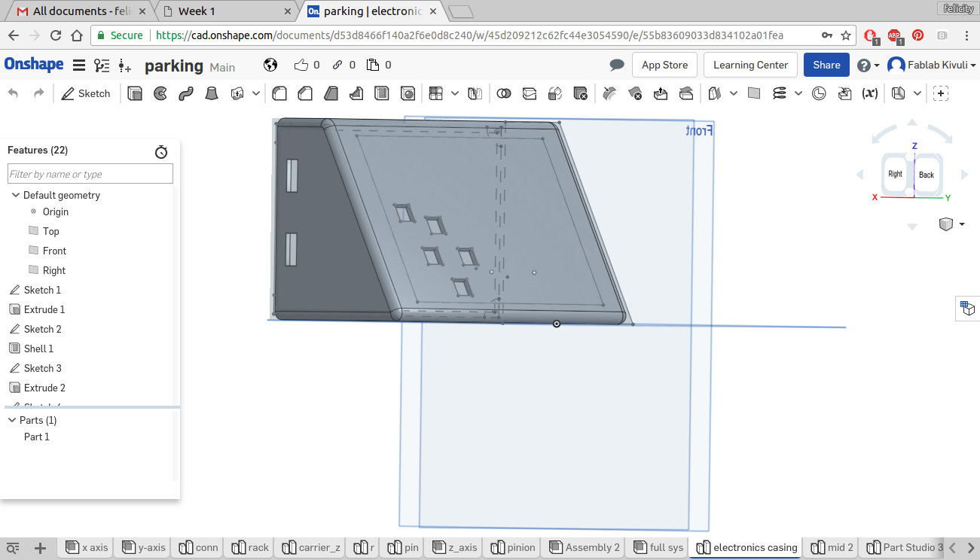Switch to the pinion tab

tap(514, 547)
